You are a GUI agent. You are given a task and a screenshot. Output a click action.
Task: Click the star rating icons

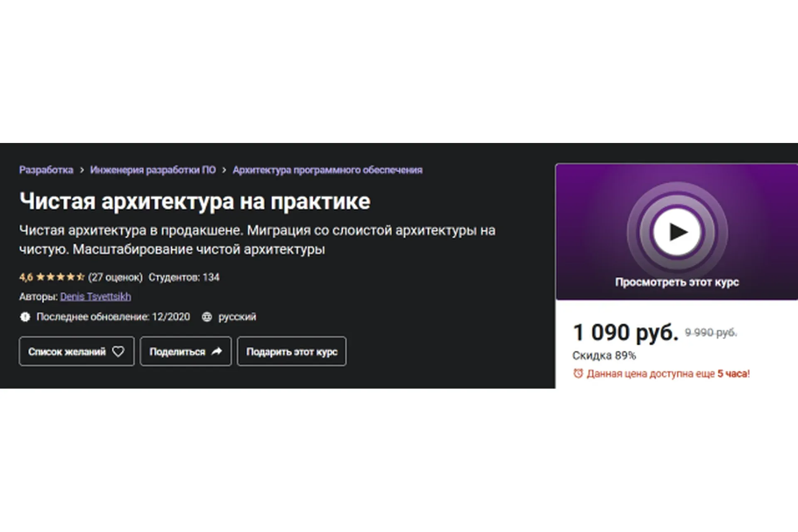click(x=60, y=277)
